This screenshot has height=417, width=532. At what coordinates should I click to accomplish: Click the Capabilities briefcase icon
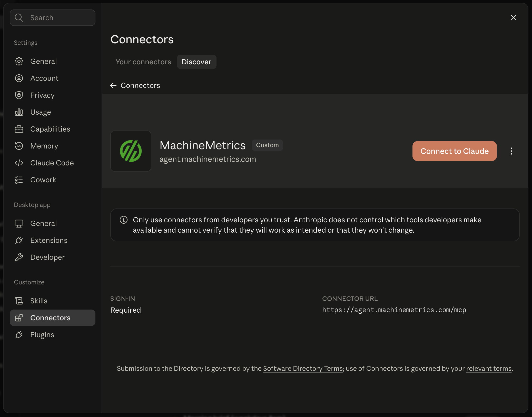click(x=19, y=129)
